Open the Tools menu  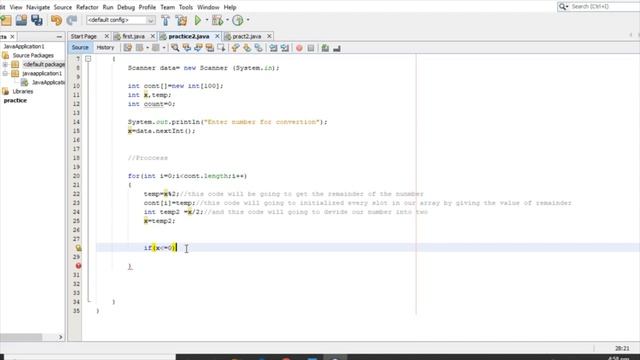pyautogui.click(x=186, y=7)
